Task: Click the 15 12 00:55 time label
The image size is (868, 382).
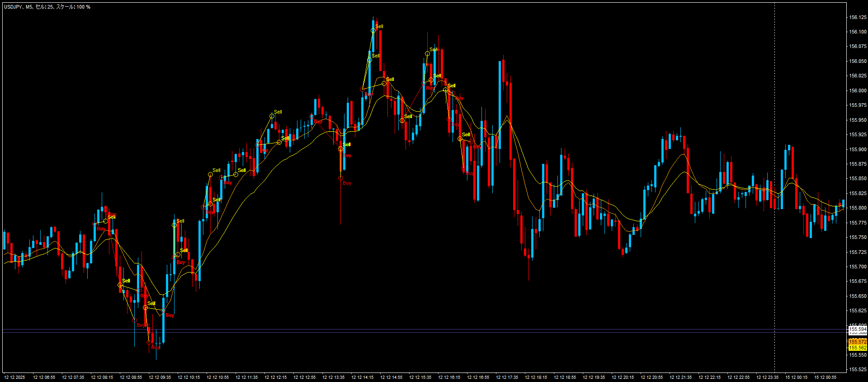Action: (x=825, y=377)
